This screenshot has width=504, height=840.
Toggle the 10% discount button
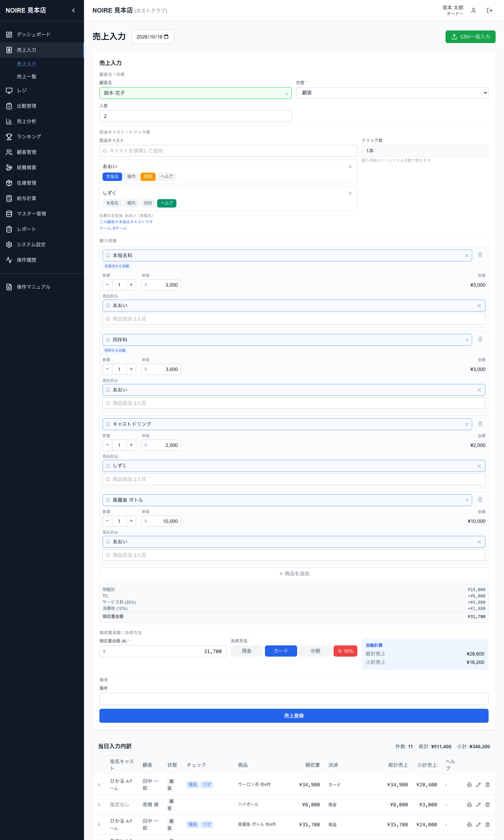tap(345, 651)
